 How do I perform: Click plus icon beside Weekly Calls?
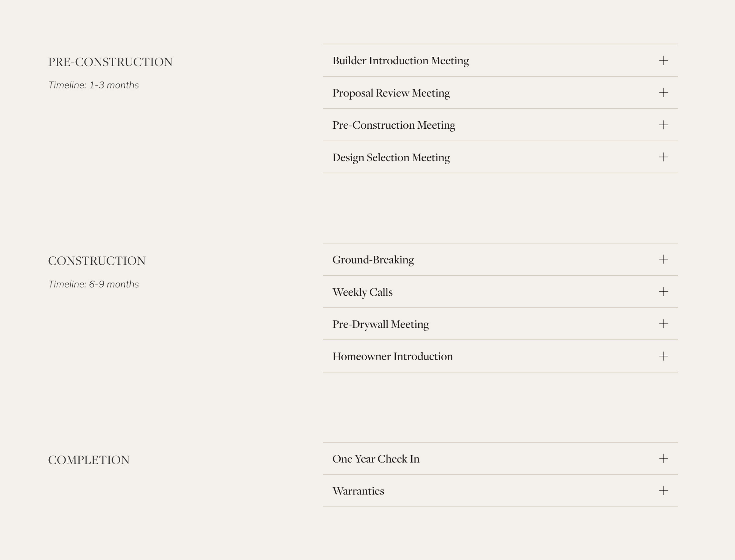[663, 292]
